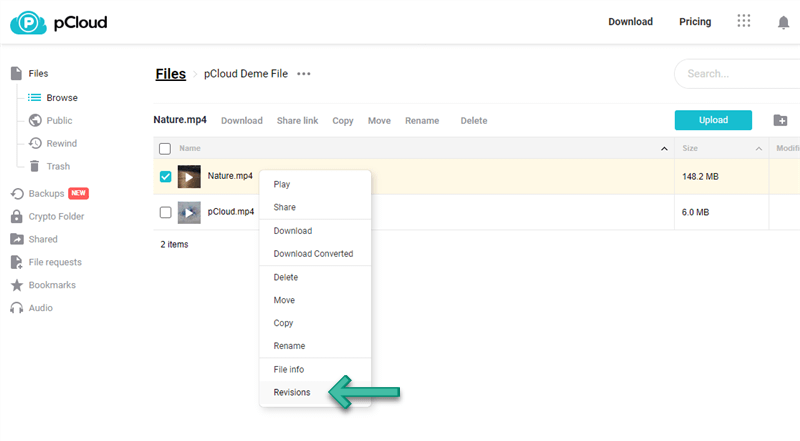Screen dimensions: 800x441
Task: Choose Copy from the context menu
Action: click(x=315, y=323)
